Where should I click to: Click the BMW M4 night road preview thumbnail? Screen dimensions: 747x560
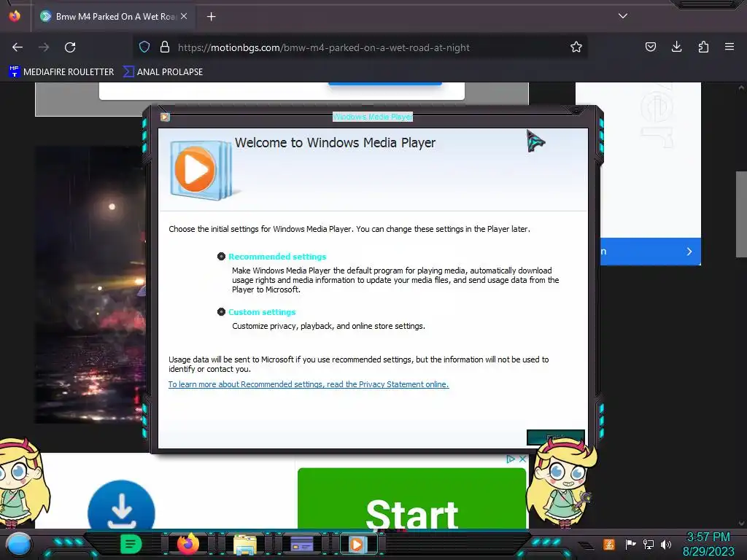point(90,285)
